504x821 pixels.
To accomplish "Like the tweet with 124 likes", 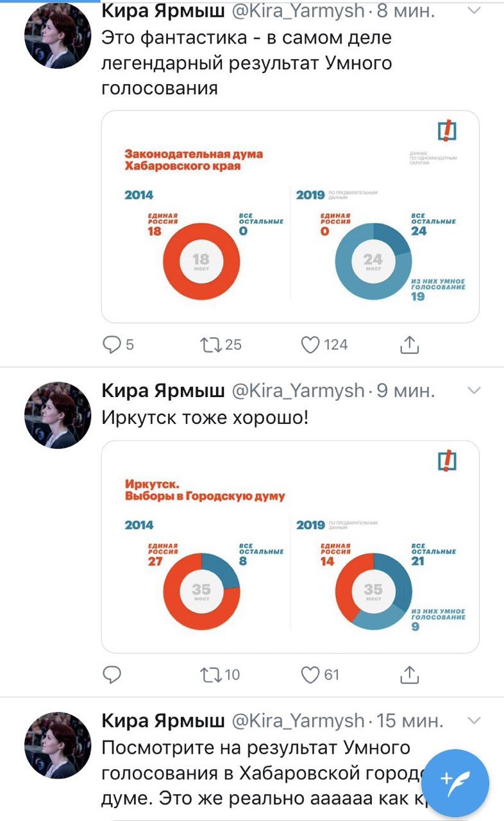I will pyautogui.click(x=310, y=345).
